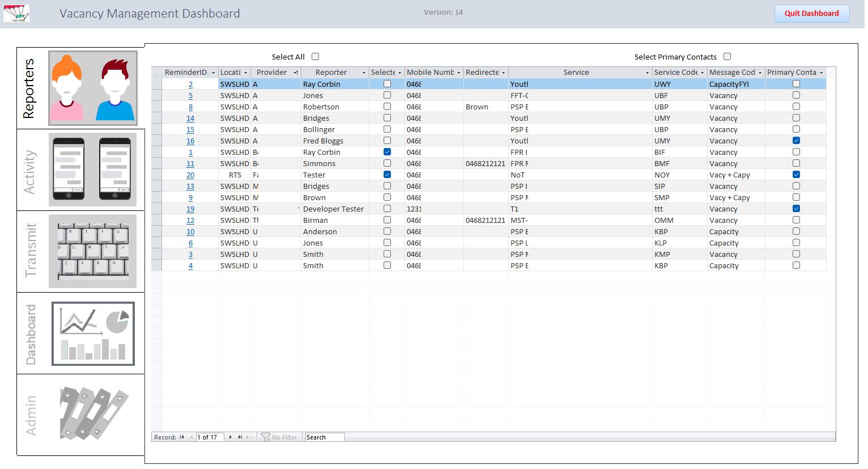
Task: Switch to the Dashboard tab label
Action: 31,335
